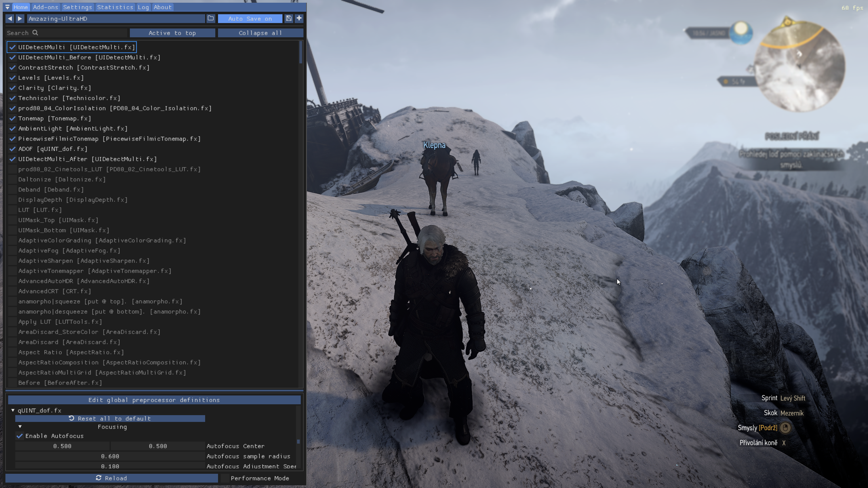Select the DisplayDepth effect row text
The height and width of the screenshot is (488, 868).
pyautogui.click(x=73, y=200)
